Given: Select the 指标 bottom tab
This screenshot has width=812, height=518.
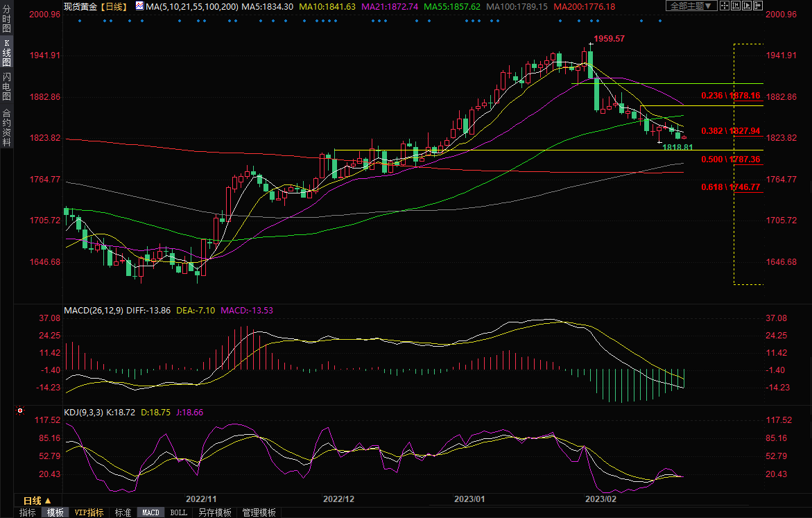Looking at the screenshot, I should 27,512.
